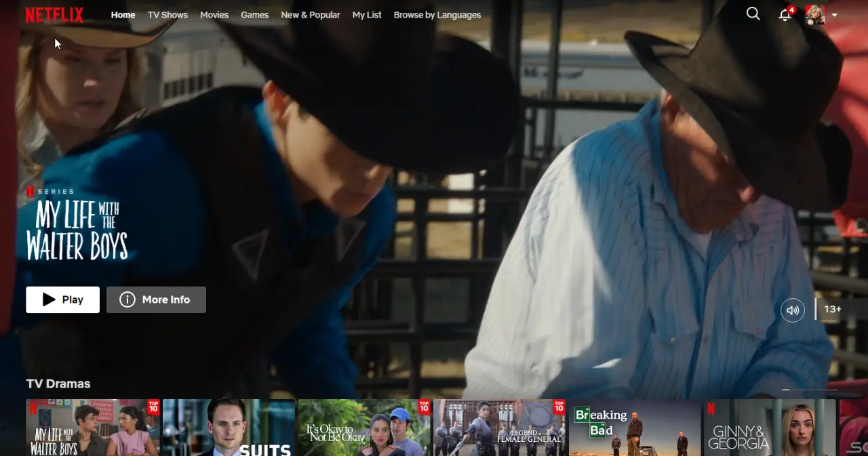The height and width of the screenshot is (456, 868).
Task: Open More Info for featured series
Action: pos(156,299)
